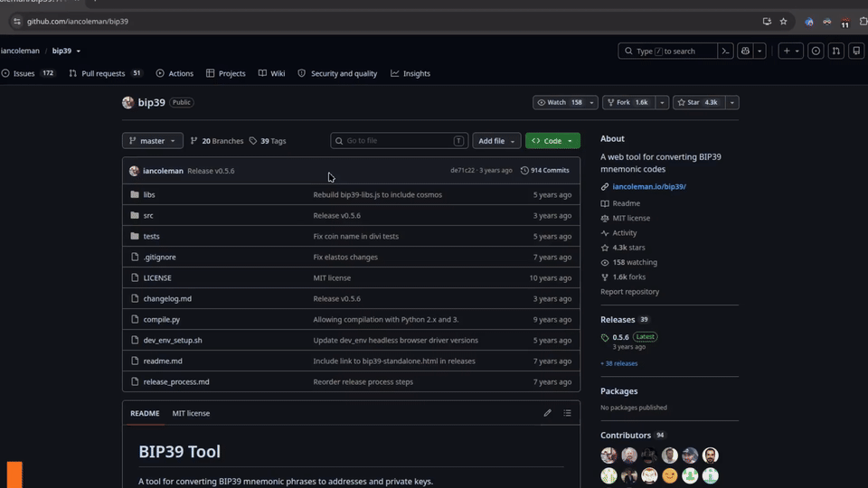Open the .gitignore file
Viewport: 868px width, 488px height.
click(159, 258)
